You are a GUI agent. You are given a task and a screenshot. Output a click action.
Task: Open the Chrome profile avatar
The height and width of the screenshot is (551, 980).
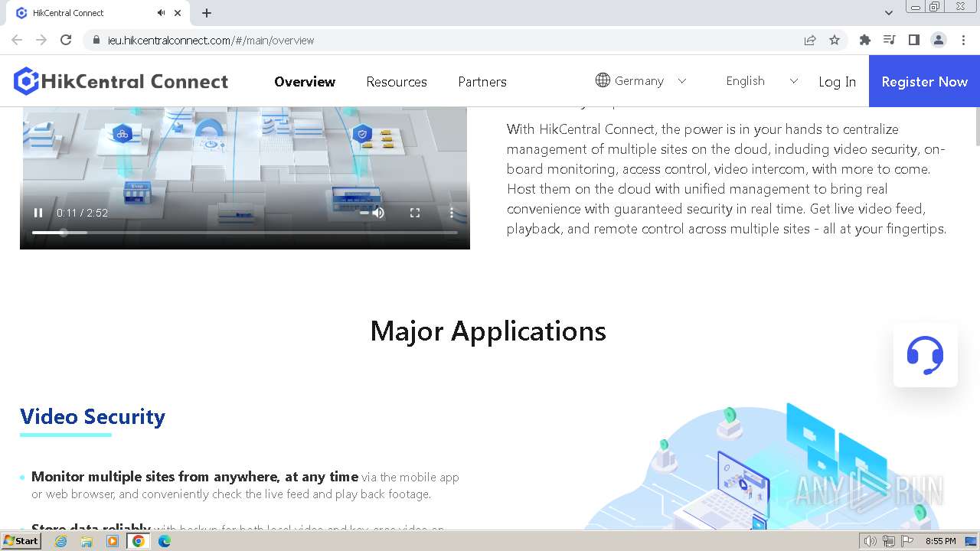(x=939, y=40)
